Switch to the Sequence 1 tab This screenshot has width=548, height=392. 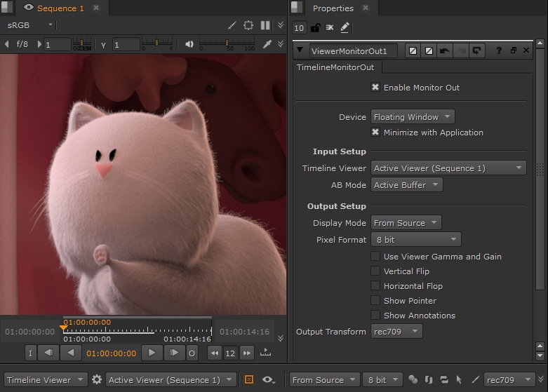[60, 8]
